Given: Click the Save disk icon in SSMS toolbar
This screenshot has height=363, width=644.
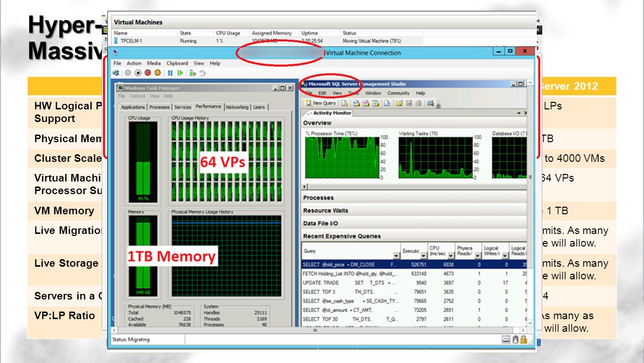Looking at the screenshot, I should coord(409,103).
